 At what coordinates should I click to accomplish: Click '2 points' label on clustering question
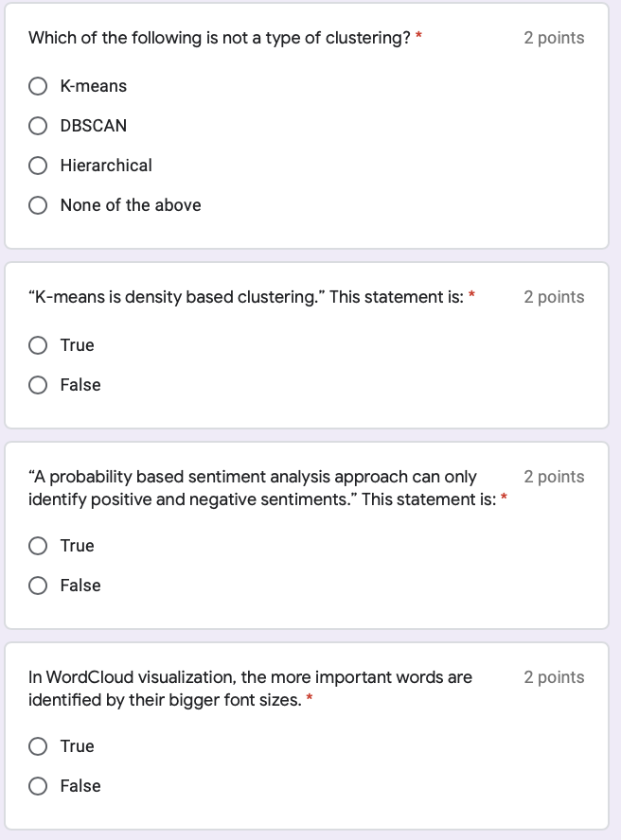(x=554, y=38)
